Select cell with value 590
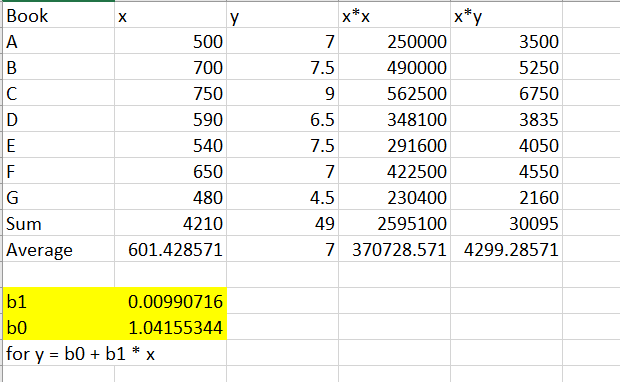 click(x=170, y=119)
